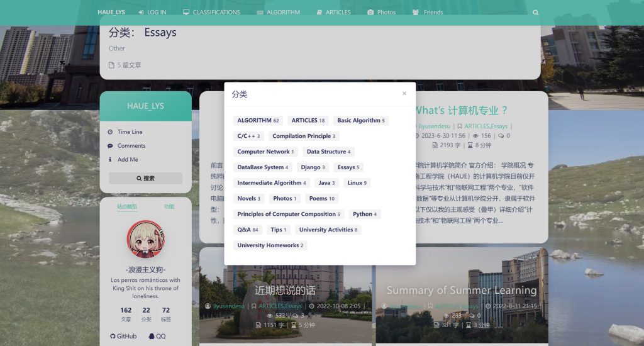This screenshot has height=346, width=644.
Task: Expand the CLASSIFICATIONS navbar menu
Action: pyautogui.click(x=211, y=12)
